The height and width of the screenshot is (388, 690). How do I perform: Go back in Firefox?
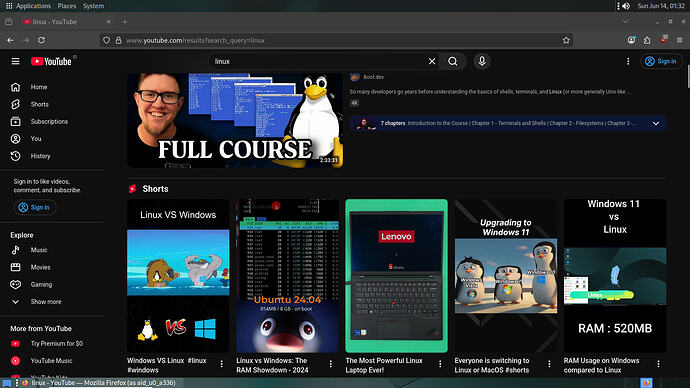click(x=10, y=40)
